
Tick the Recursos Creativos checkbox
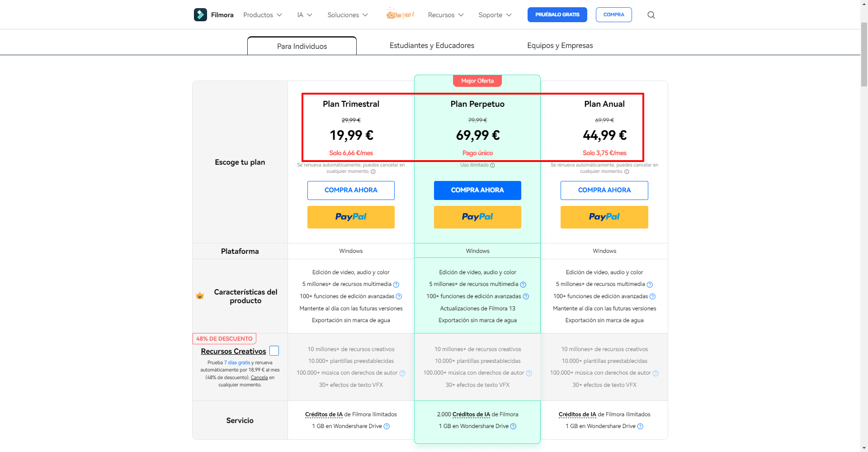click(274, 351)
